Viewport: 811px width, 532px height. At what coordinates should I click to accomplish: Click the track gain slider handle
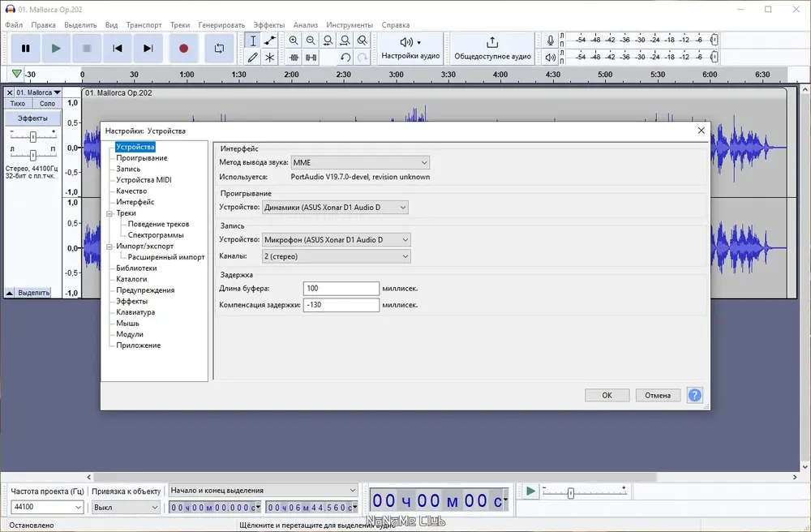[32, 137]
